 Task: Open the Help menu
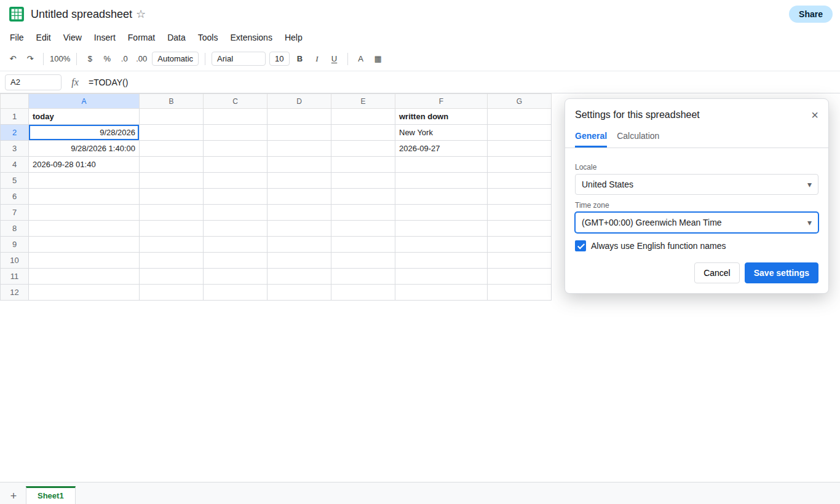tap(293, 37)
